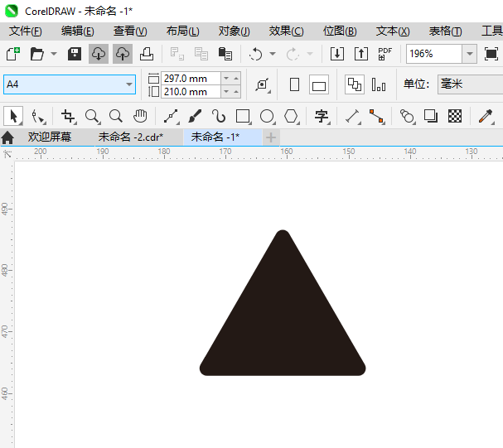Open the 查看(V) menu
This screenshot has width=503, height=448.
click(x=130, y=31)
